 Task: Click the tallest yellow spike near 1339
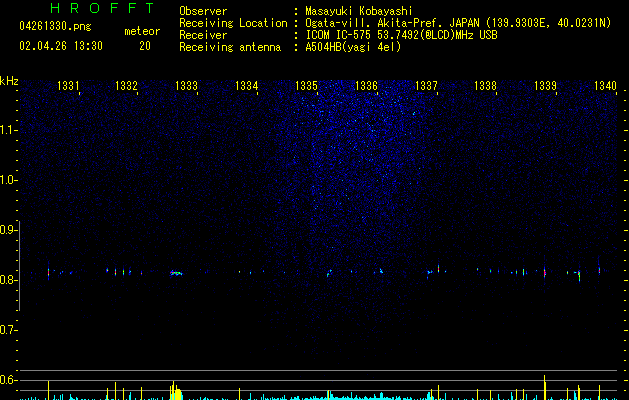[x=545, y=387]
